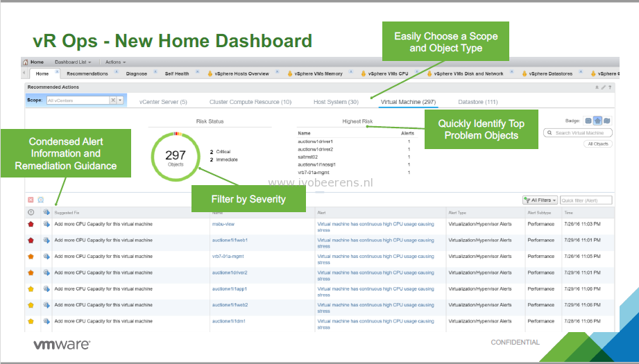Click the 297 Objects risk status ring
Image resolution: width=639 pixels, height=364 pixels.
tap(176, 157)
